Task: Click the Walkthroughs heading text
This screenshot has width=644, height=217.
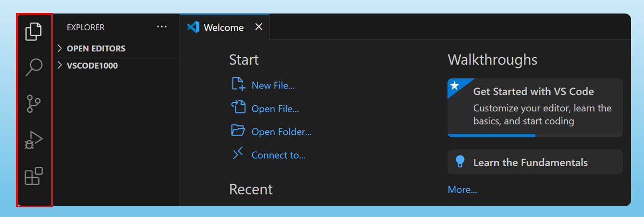Action: (493, 60)
